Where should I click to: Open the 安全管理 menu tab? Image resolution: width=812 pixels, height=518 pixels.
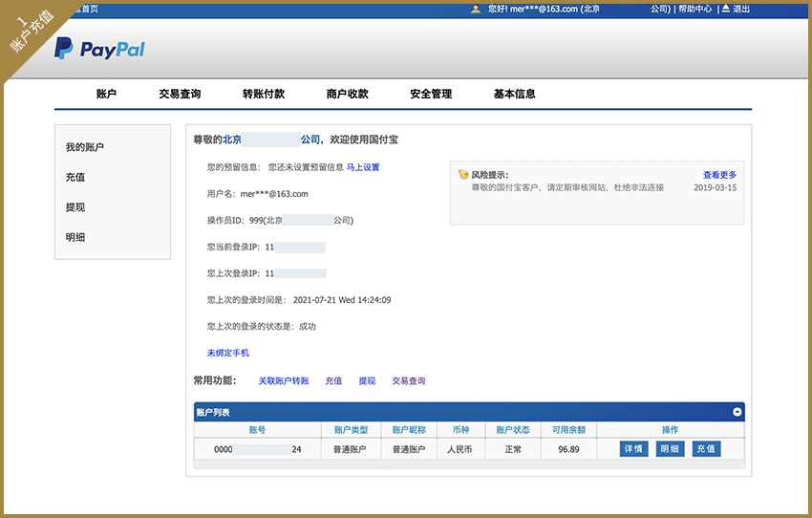click(431, 94)
